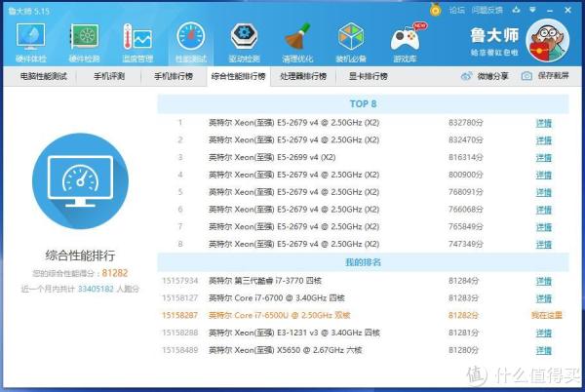Viewport: 585px width, 392px height.
Task: Switch to 显卡排行榜 tab
Action: click(x=369, y=76)
